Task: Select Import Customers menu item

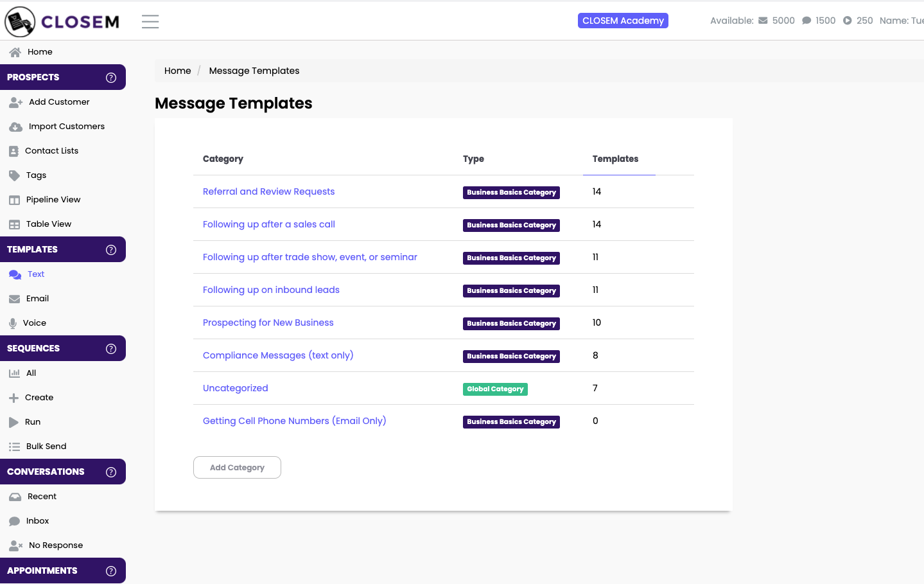Action: click(67, 127)
